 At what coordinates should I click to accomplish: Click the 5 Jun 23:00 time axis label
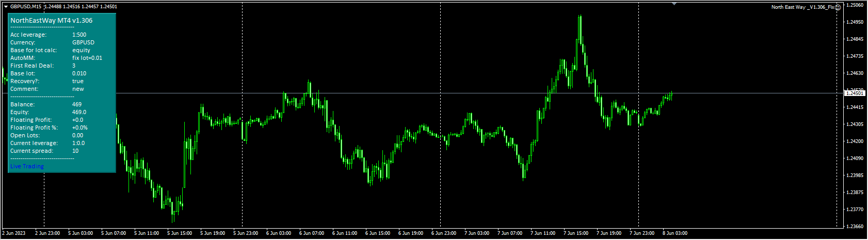pos(246,233)
